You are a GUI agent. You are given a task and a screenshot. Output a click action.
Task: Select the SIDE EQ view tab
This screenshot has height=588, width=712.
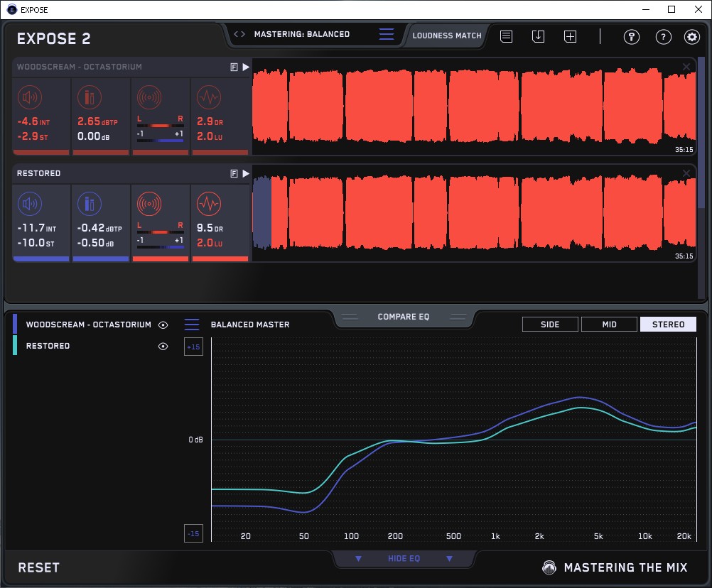coord(550,325)
